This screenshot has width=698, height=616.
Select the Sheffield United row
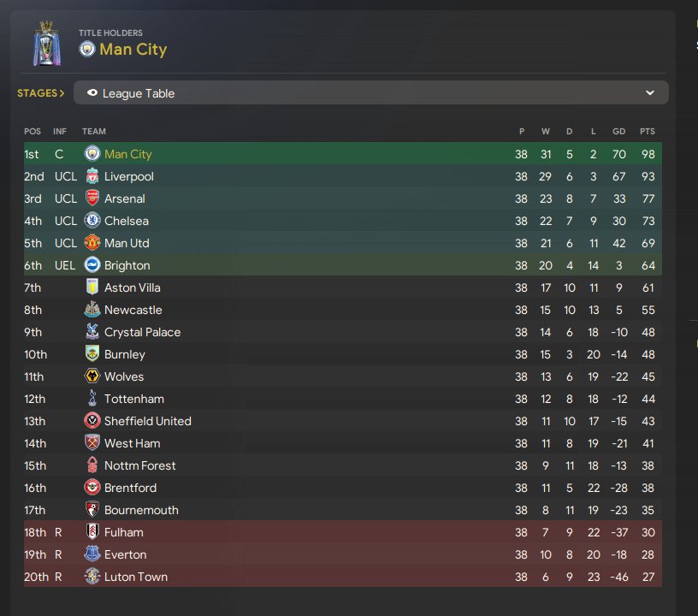point(342,421)
